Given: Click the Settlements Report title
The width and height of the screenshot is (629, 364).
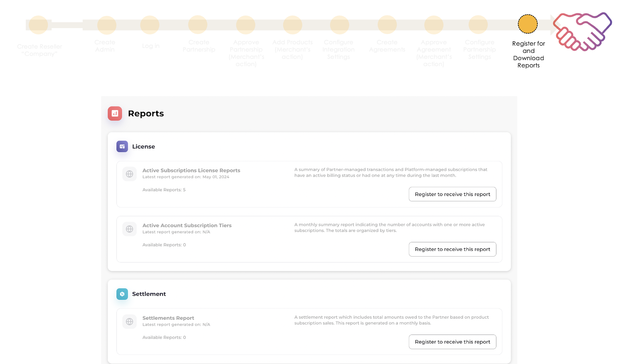Looking at the screenshot, I should pos(168,318).
